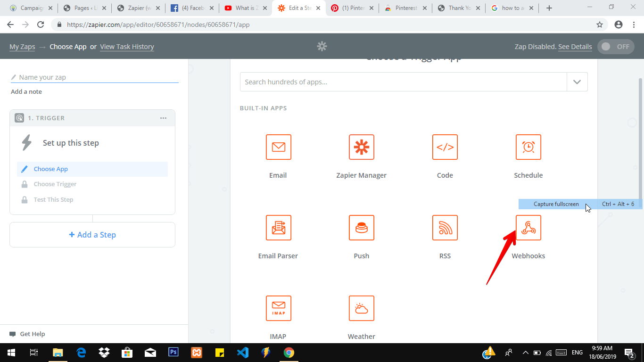This screenshot has width=644, height=362.
Task: Show hidden system tray icons chevron
Action: pos(525,353)
